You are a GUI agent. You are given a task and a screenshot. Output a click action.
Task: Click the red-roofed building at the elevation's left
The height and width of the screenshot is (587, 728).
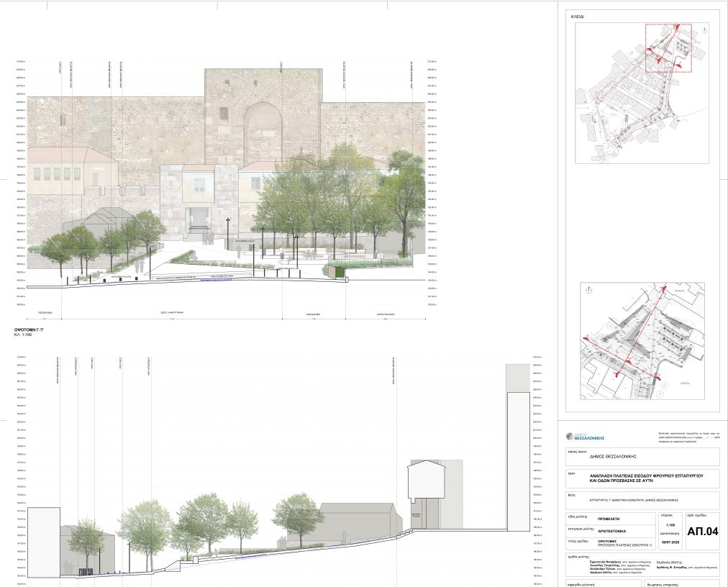pos(73,170)
